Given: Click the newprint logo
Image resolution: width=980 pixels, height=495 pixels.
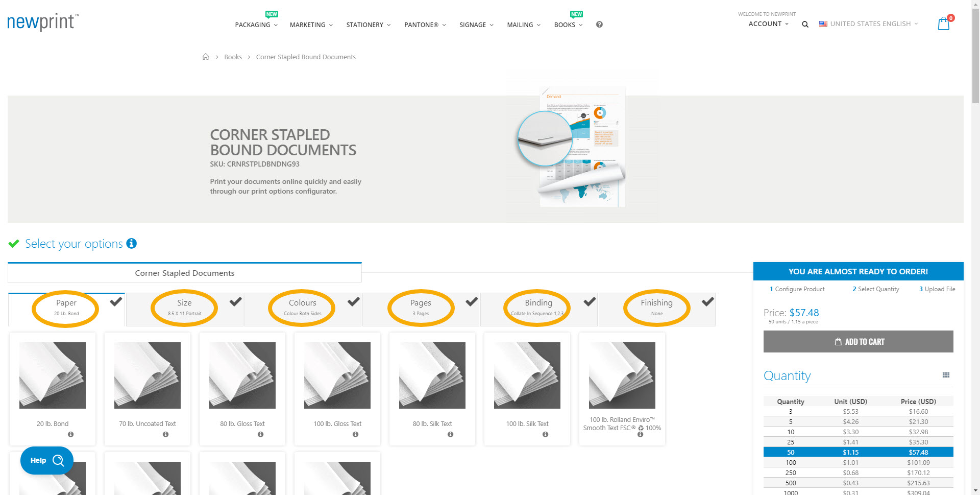Looking at the screenshot, I should click(x=43, y=22).
